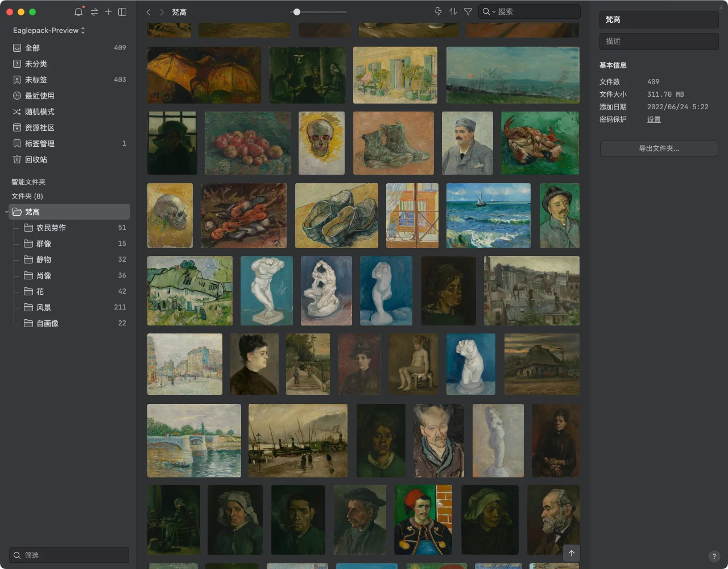The height and width of the screenshot is (569, 728).
Task: Open the 群像 subfolder
Action: click(x=75, y=244)
